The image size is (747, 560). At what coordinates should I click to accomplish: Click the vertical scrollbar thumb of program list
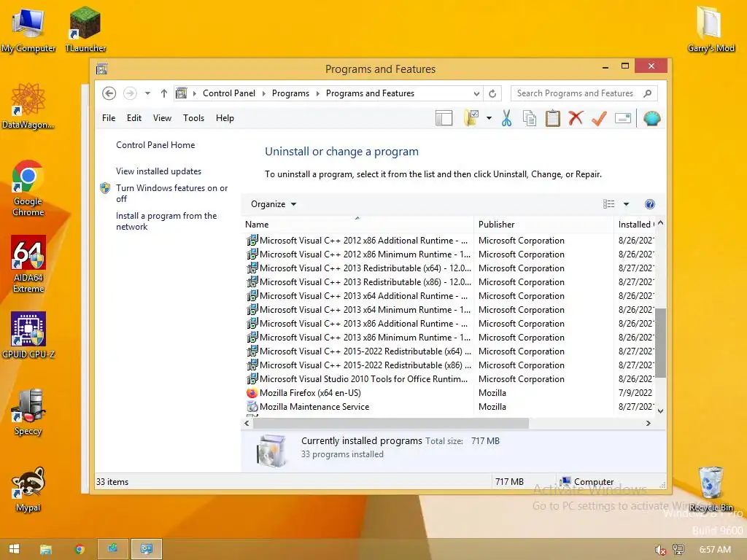(660, 343)
